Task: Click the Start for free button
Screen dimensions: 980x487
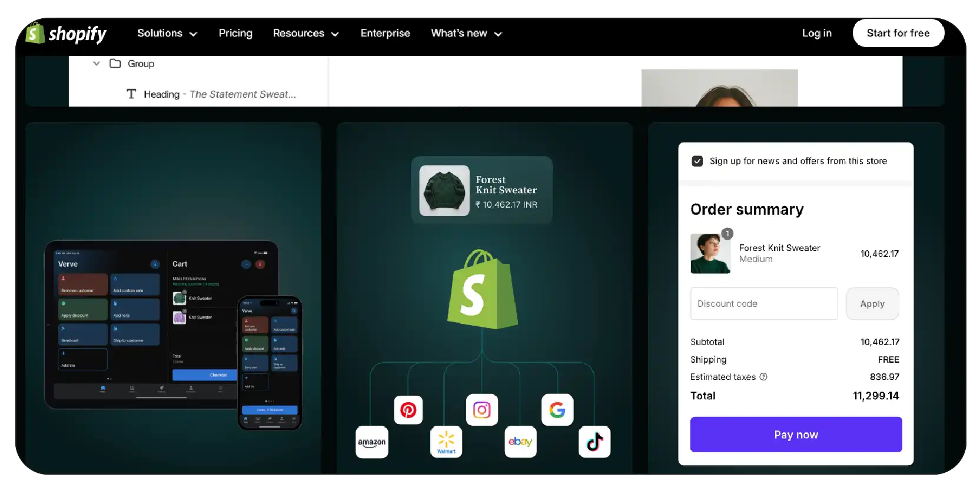Action: pos(898,34)
